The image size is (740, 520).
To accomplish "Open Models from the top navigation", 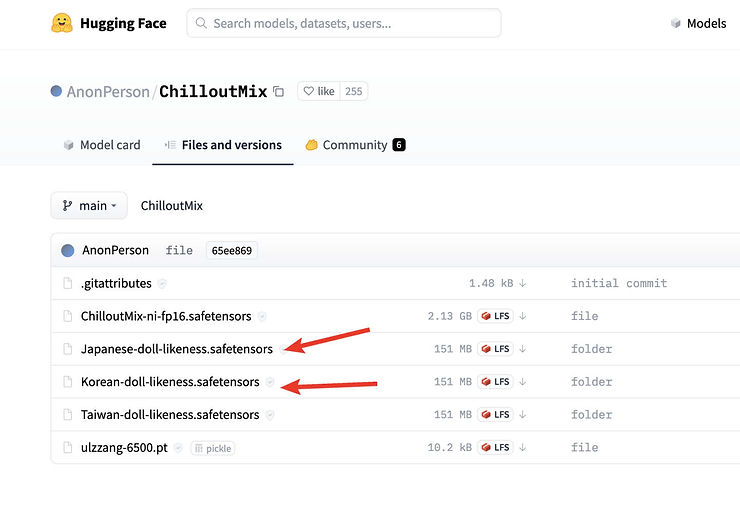I will point(698,23).
